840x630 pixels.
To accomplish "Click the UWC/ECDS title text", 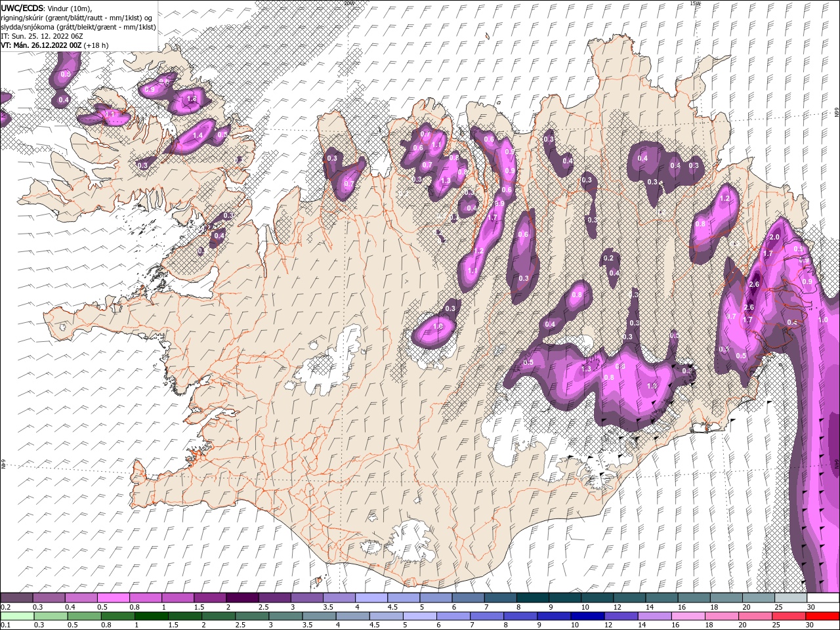I will tap(22, 8).
